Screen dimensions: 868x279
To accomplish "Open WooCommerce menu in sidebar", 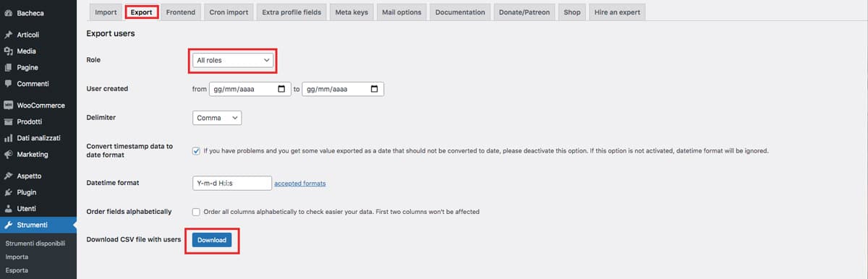I will [x=38, y=106].
